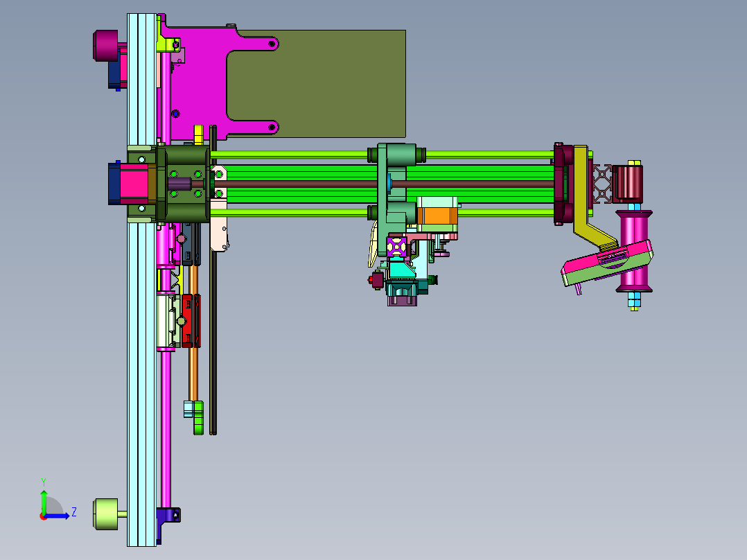This screenshot has width=747, height=560.
Task: Pick the orange stepper motor on the carriage
Action: [437, 216]
